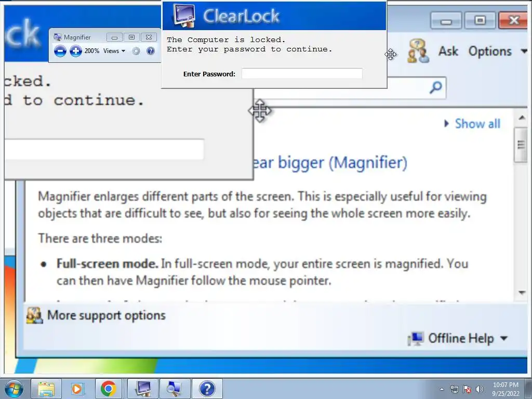Click the Help search magnifying glass
Screen dimensions: 532x399
(436, 87)
